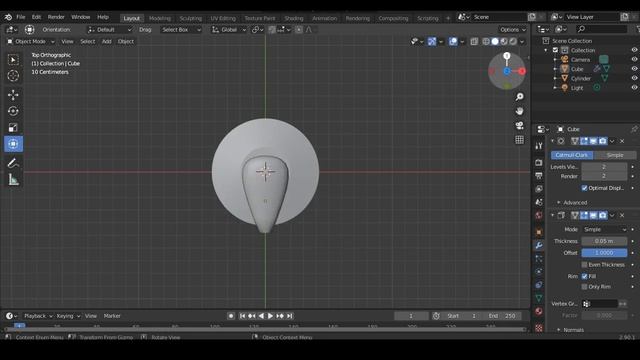Viewport: 640px width, 360px height.
Task: Hide the Light in outliner
Action: [x=634, y=87]
